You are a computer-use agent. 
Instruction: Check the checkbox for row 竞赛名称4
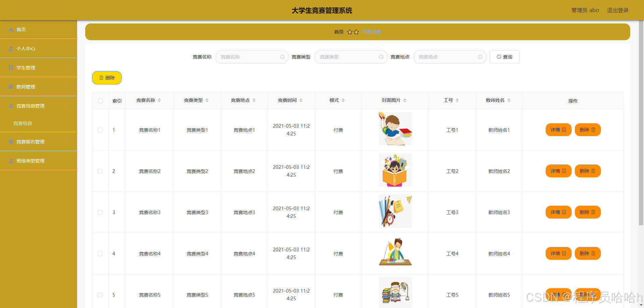click(100, 254)
